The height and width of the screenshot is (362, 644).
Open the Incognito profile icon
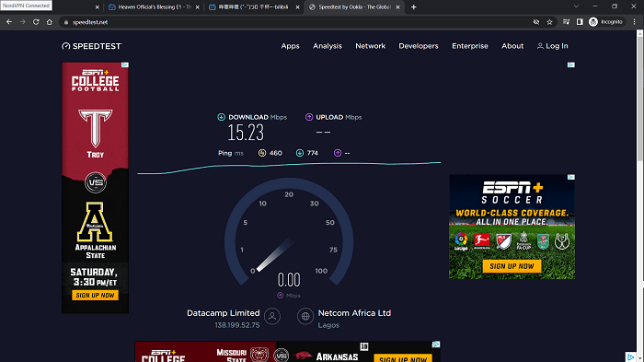coord(593,22)
